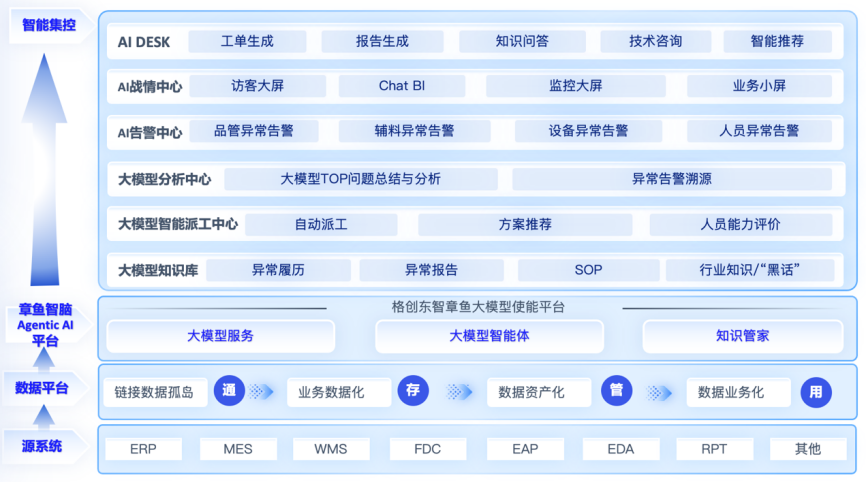Select the 智能集控 label tab
The height and width of the screenshot is (482, 866).
[48, 24]
